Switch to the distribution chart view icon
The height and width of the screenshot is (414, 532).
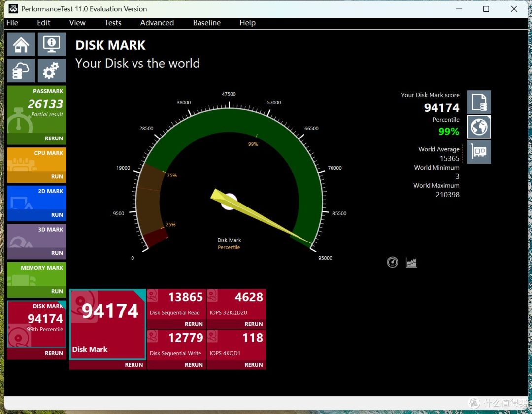(x=411, y=262)
